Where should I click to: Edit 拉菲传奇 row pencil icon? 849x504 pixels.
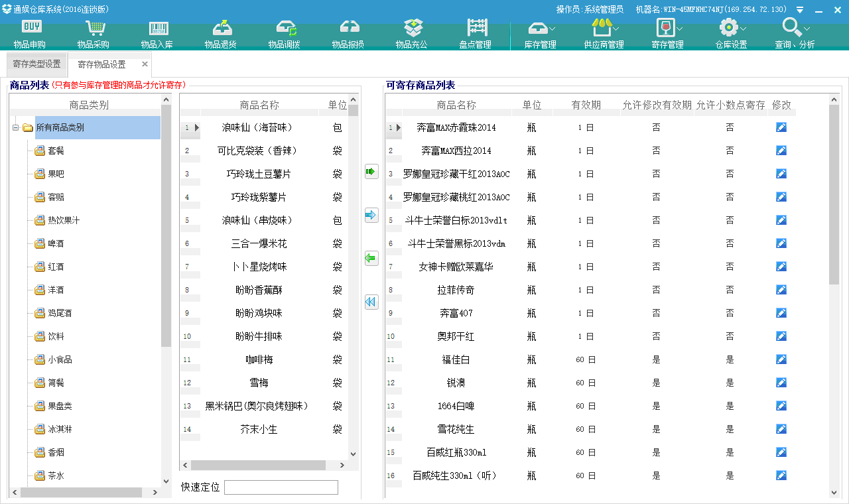coord(781,290)
